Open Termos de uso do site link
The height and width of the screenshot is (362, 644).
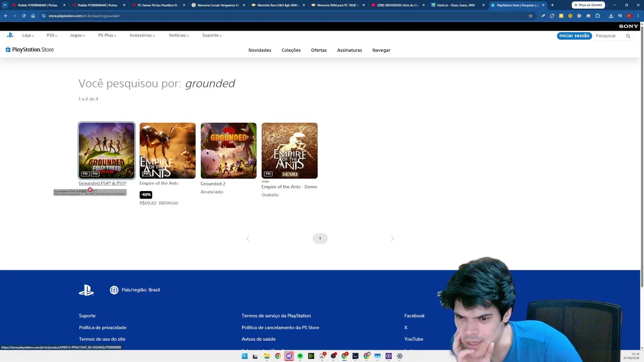pyautogui.click(x=102, y=339)
